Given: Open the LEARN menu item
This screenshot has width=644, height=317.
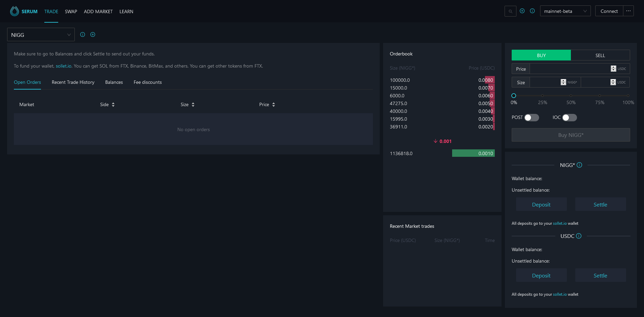Looking at the screenshot, I should [126, 11].
